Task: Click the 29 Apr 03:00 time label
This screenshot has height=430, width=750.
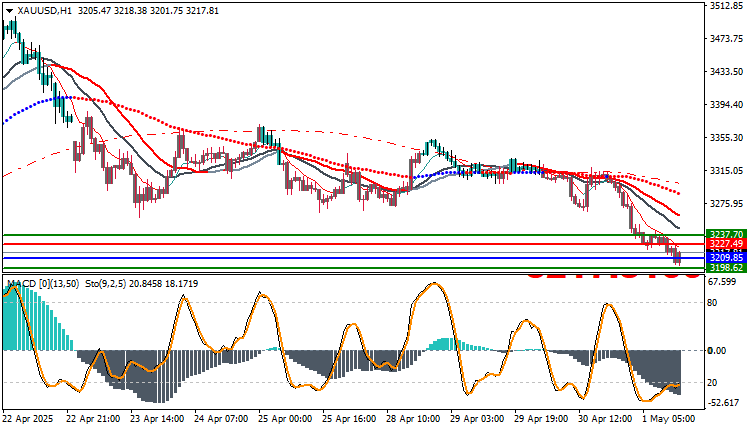Action: [x=477, y=419]
